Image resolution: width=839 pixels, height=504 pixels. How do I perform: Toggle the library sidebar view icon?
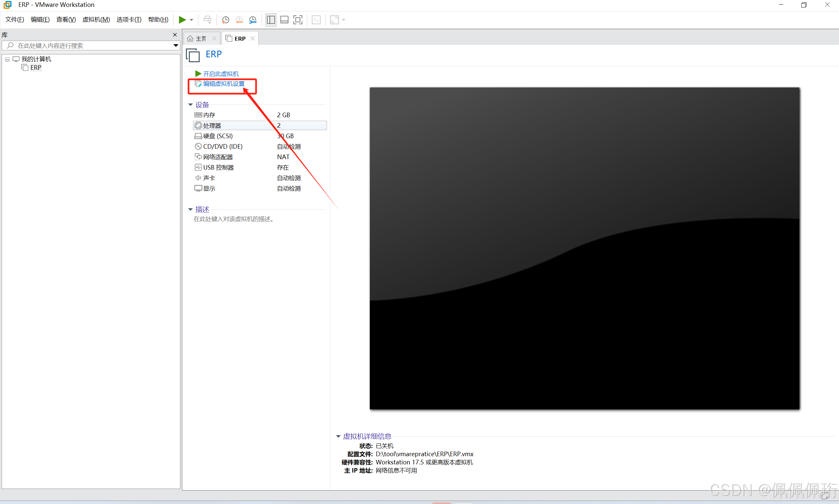(270, 20)
